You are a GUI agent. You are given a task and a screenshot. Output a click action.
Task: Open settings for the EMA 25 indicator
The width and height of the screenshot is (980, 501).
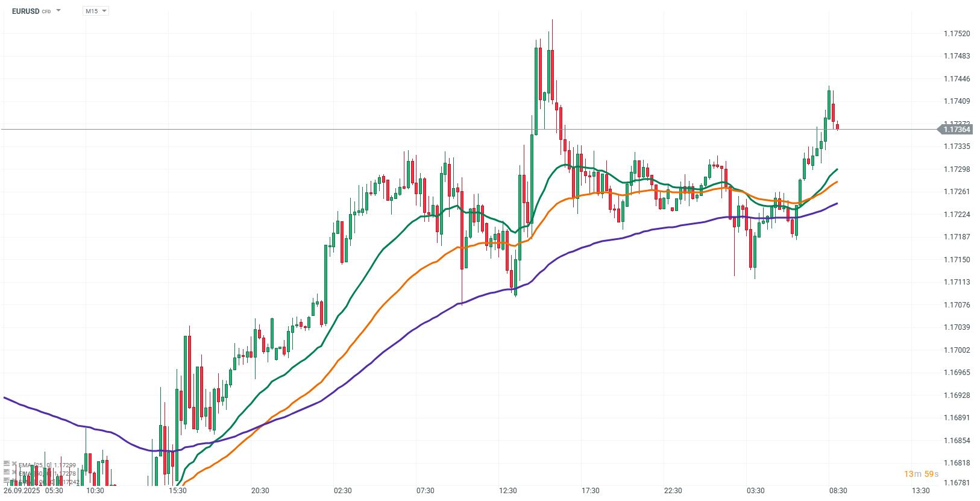coord(7,464)
